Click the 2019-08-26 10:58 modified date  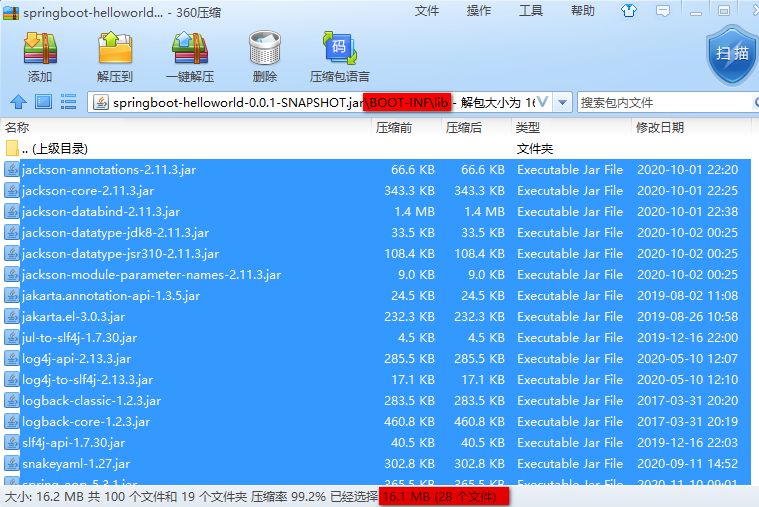687,317
